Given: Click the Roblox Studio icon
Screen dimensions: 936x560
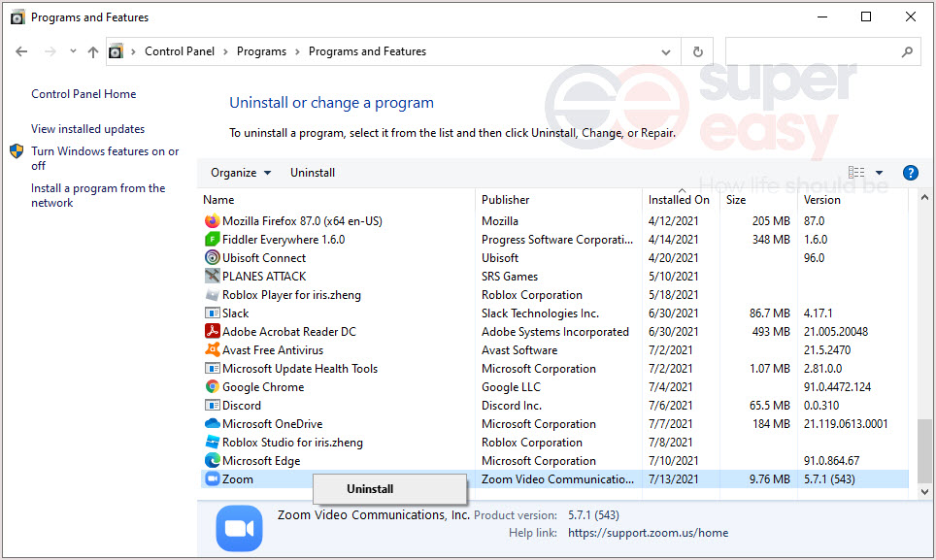Looking at the screenshot, I should pos(212,443).
